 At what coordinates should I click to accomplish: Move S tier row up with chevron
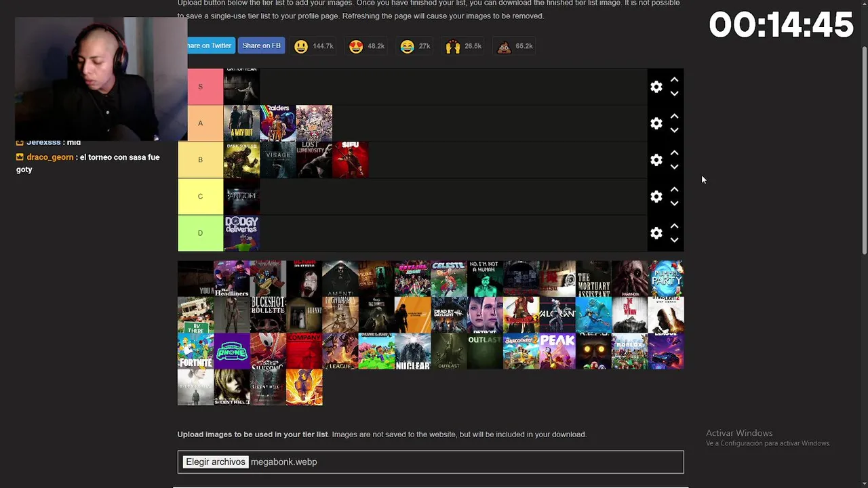pos(674,79)
